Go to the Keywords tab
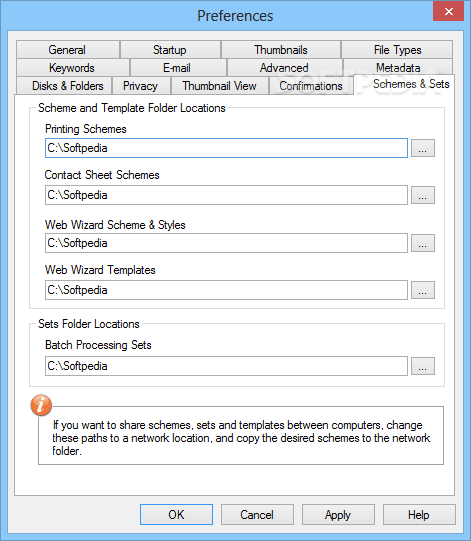 point(72,68)
